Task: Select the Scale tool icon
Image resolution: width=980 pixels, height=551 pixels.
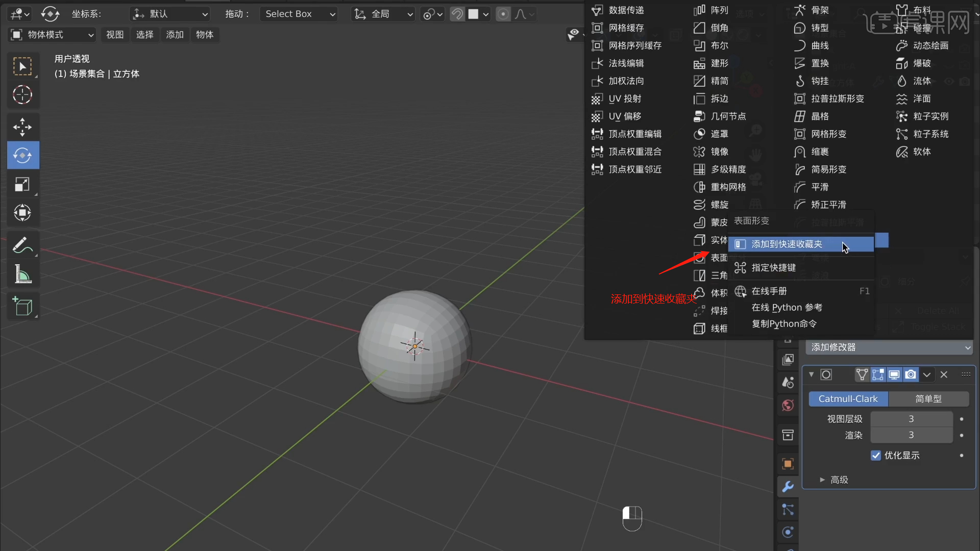Action: coord(22,184)
